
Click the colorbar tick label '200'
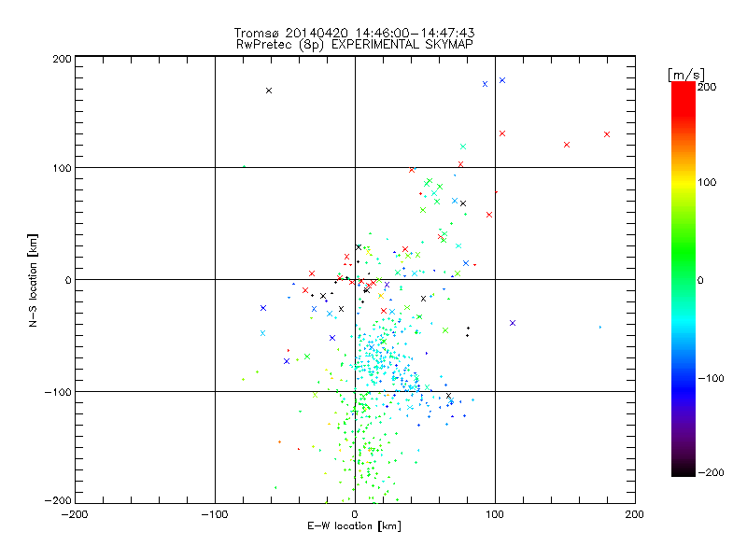pyautogui.click(x=707, y=87)
